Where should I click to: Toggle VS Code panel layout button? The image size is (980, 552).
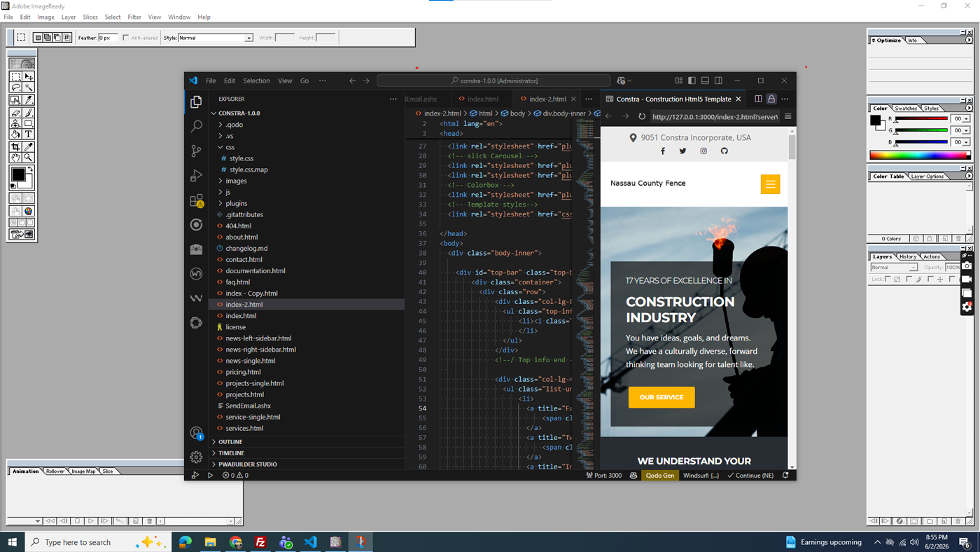pos(705,81)
